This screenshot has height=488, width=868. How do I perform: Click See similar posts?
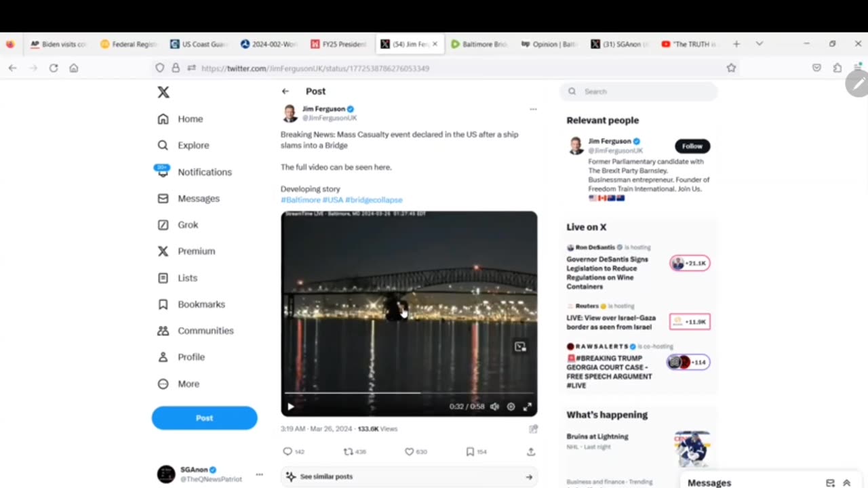point(409,476)
